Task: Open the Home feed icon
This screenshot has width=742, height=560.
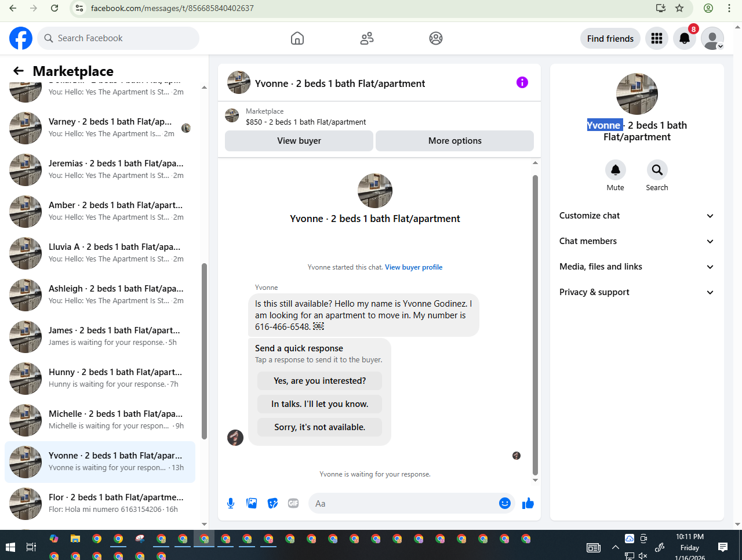Action: click(x=297, y=38)
